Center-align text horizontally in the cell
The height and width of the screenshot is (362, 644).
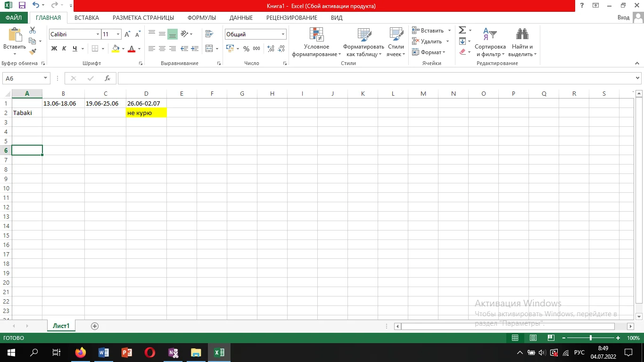[162, 49]
